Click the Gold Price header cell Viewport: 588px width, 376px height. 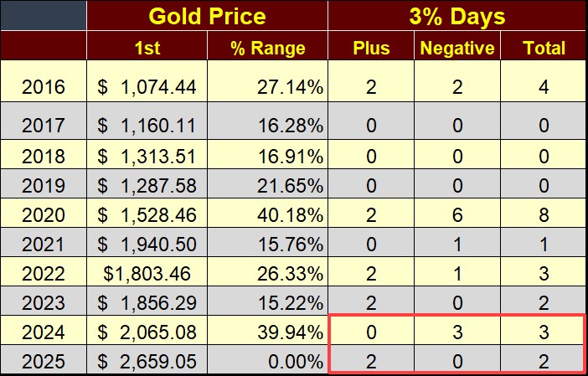click(x=206, y=16)
